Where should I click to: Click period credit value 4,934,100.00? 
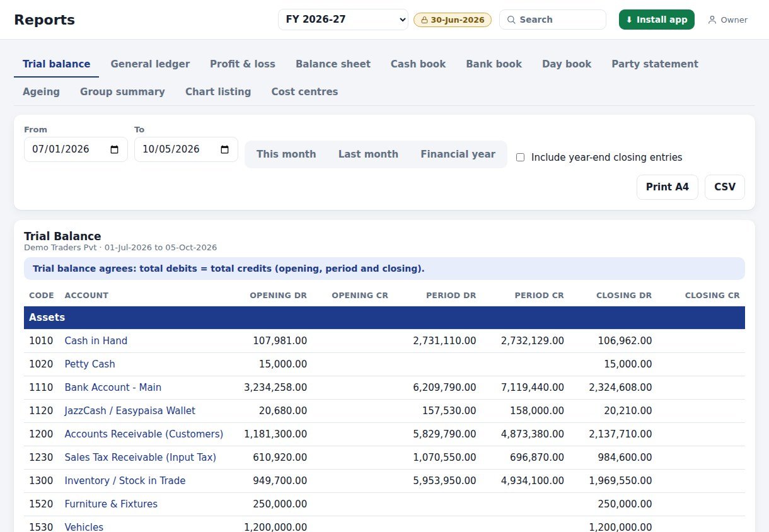coord(533,481)
